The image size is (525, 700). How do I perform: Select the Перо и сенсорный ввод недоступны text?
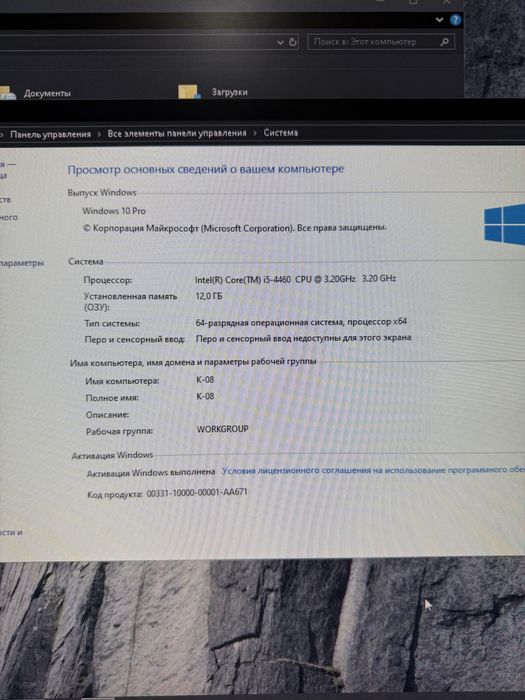click(303, 338)
